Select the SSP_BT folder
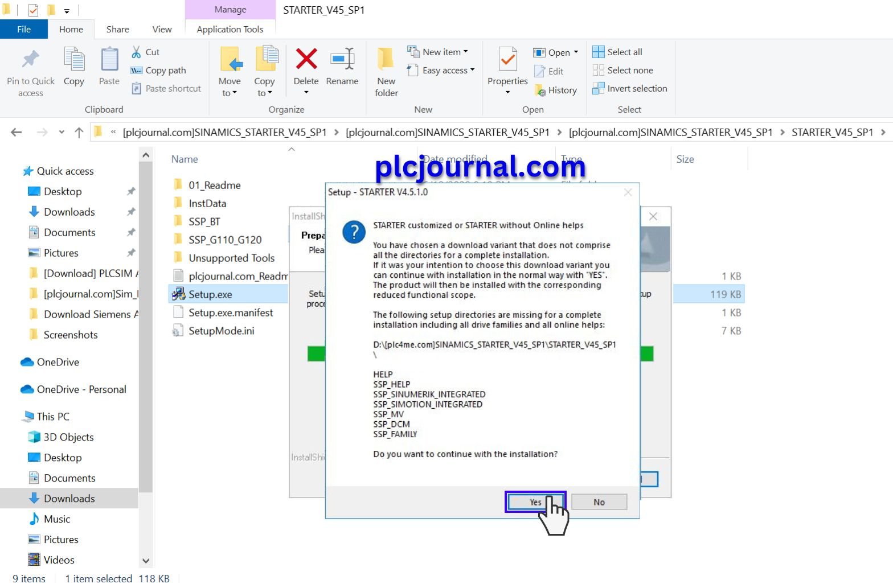Image resolution: width=893 pixels, height=588 pixels. click(x=204, y=221)
